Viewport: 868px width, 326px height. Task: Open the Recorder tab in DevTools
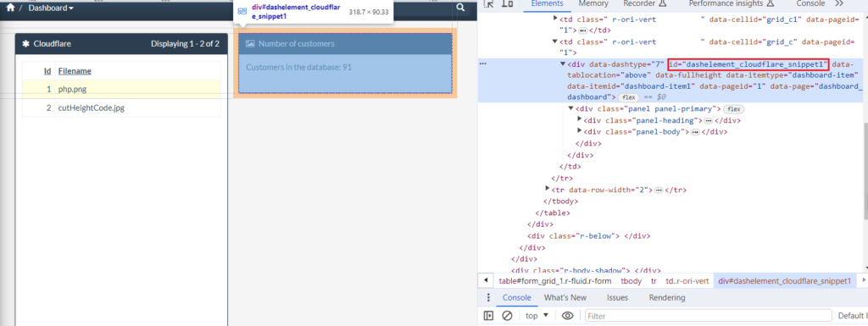tap(639, 4)
